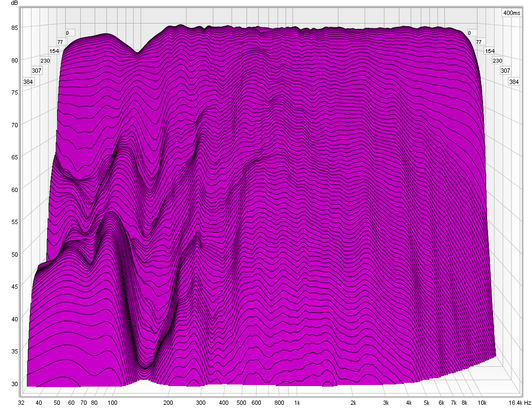Click the 6k frequency axis label

pyautogui.click(x=442, y=403)
